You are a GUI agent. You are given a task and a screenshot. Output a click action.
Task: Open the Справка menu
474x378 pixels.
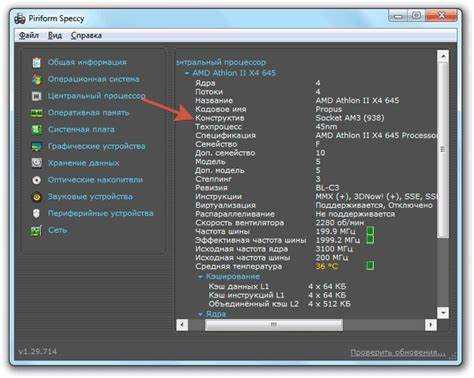click(86, 35)
